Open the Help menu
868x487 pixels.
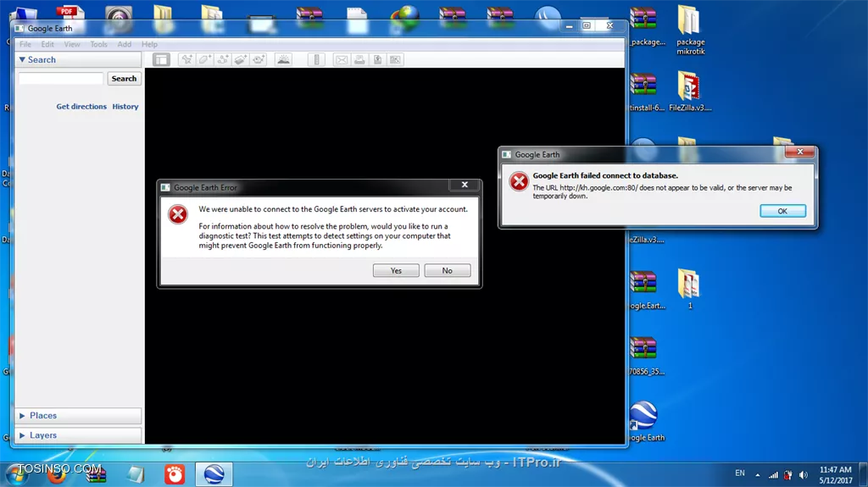149,44
